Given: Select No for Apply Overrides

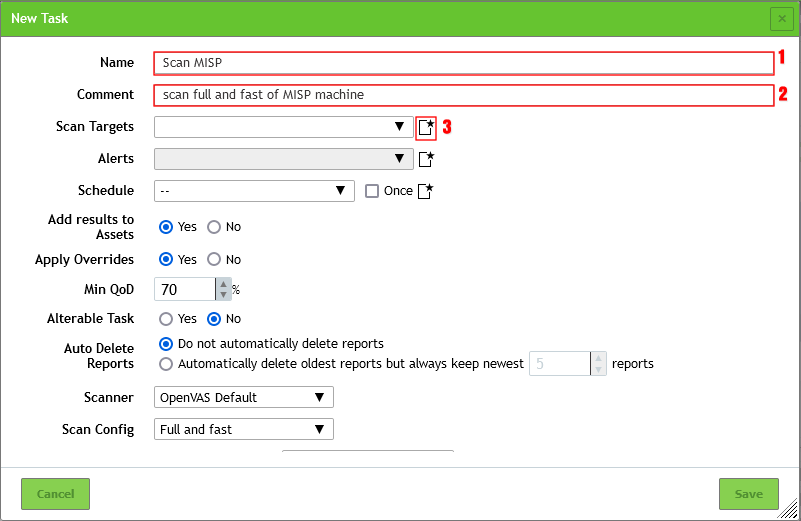Looking at the screenshot, I should point(214,259).
